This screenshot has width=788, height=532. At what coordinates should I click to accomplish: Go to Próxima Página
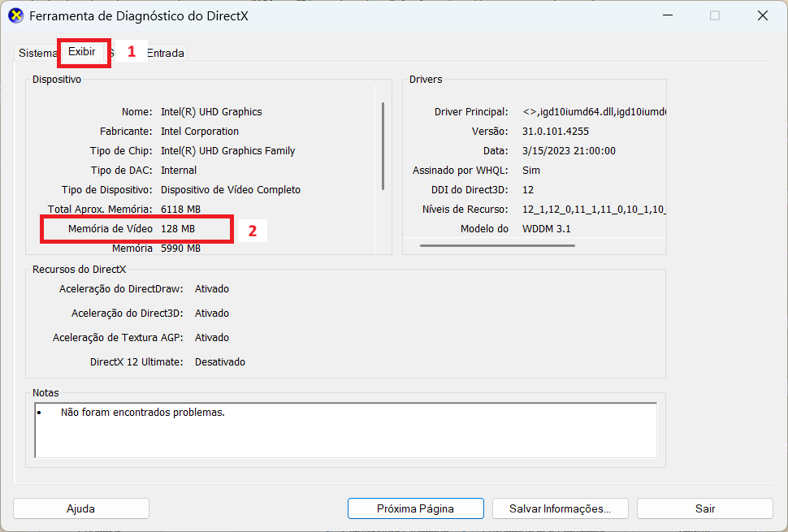point(416,508)
